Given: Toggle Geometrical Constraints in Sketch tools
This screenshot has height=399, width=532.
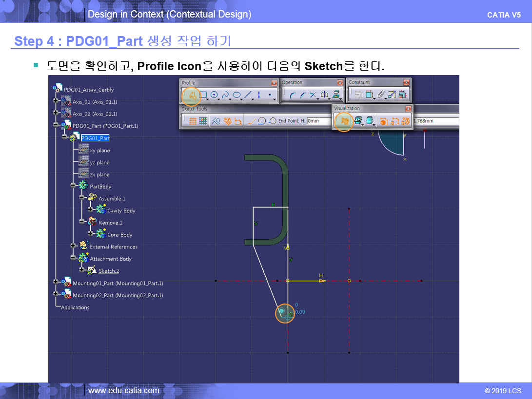Looking at the screenshot, I should point(227,121).
